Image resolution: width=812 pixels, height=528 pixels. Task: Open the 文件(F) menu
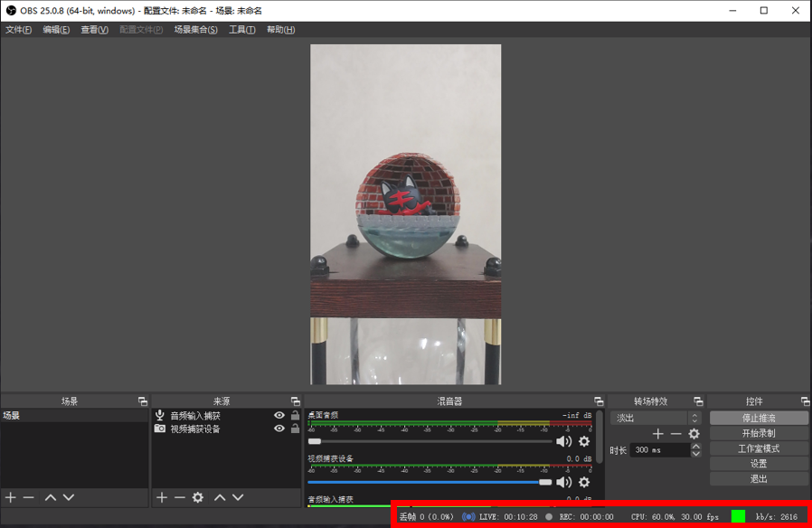point(19,30)
